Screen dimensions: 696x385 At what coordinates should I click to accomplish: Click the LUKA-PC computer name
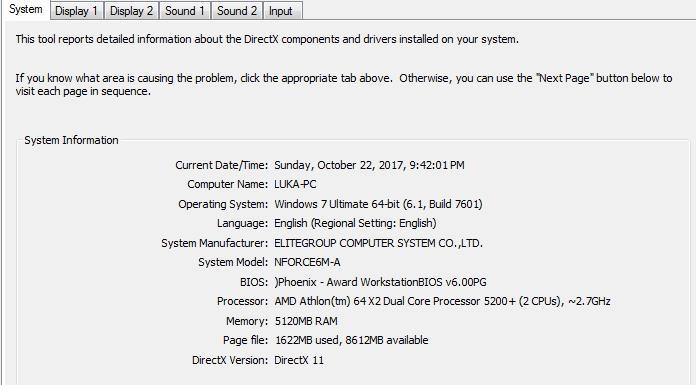click(x=295, y=184)
